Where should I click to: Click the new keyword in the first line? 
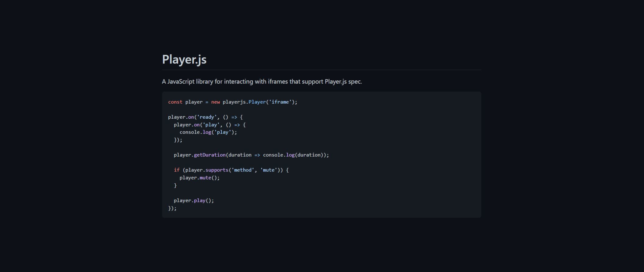216,102
